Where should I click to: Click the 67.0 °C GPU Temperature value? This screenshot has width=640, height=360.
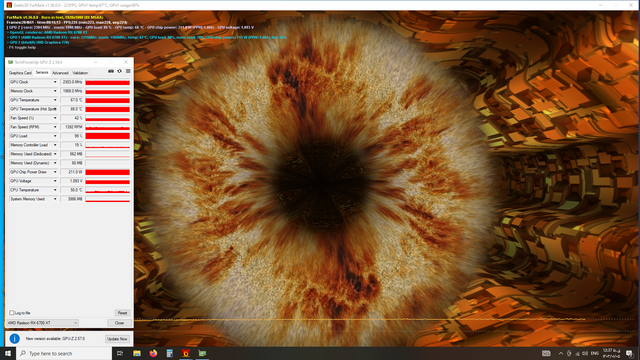click(72, 100)
